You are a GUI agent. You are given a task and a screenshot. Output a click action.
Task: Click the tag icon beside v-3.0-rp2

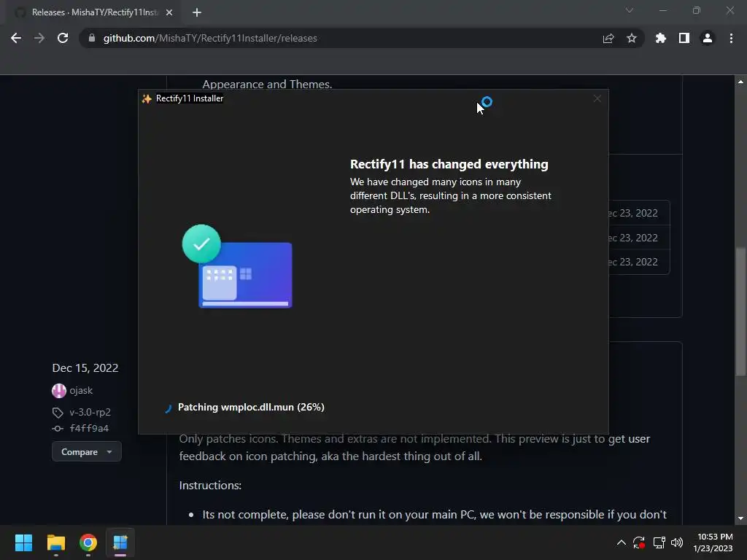coord(58,413)
